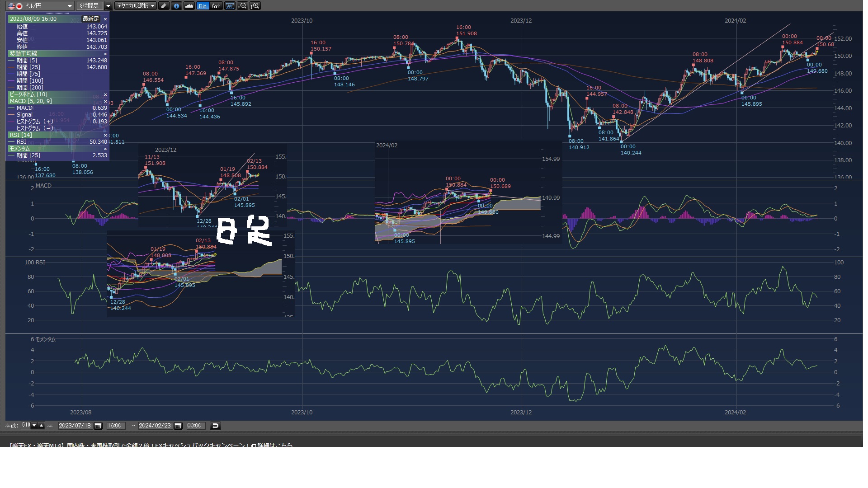
Task: Zoom in the chart vertically
Action: (x=255, y=6)
